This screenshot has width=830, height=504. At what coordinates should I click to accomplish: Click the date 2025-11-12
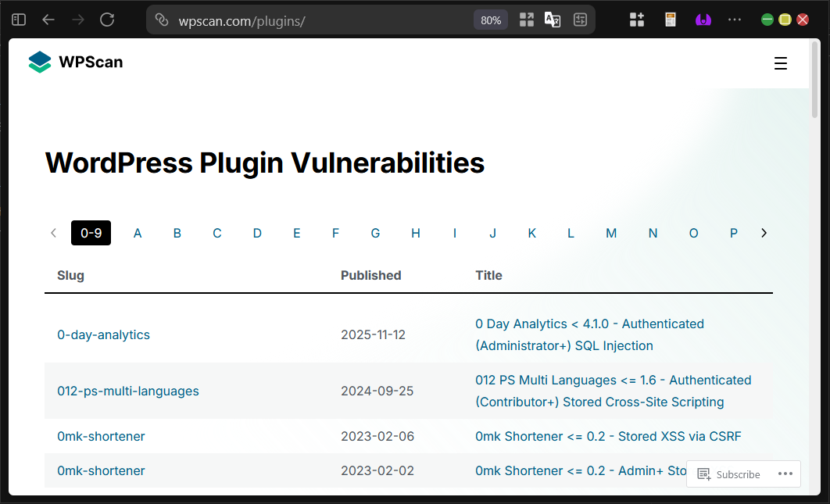click(x=373, y=334)
